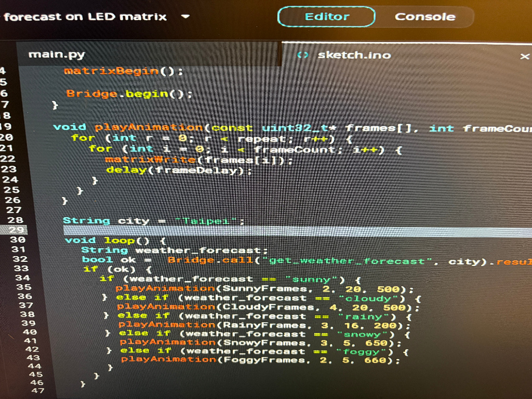Image resolution: width=532 pixels, height=399 pixels.
Task: Close the sketch.ino tab
Action: (524, 56)
